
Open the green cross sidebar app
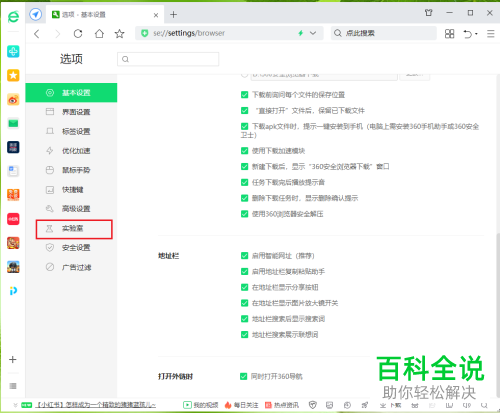13,51
